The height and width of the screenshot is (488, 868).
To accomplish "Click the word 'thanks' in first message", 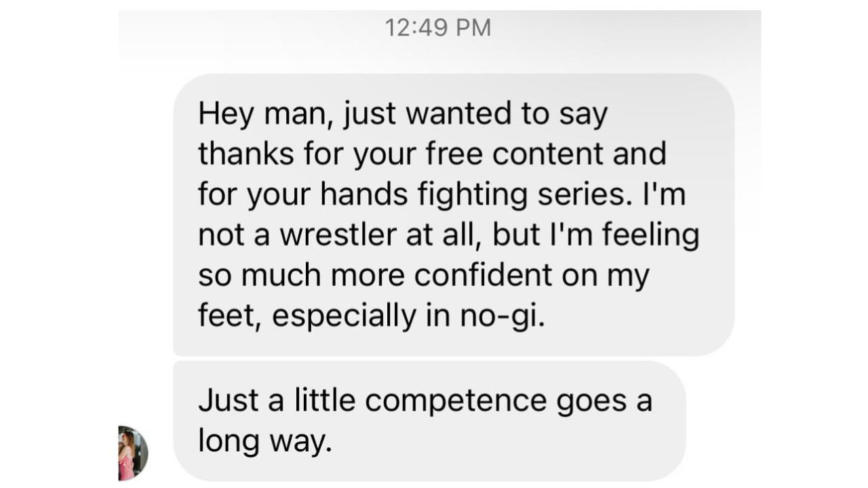I will 245,155.
